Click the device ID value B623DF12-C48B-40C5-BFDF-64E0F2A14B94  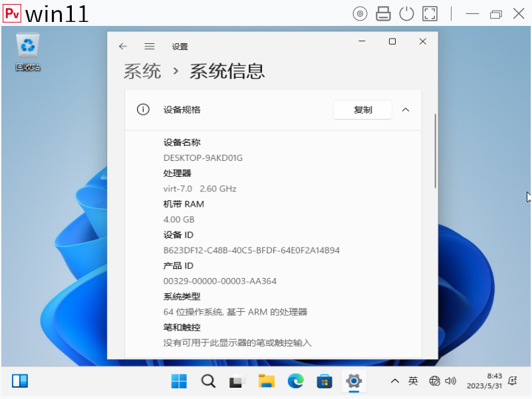click(251, 251)
